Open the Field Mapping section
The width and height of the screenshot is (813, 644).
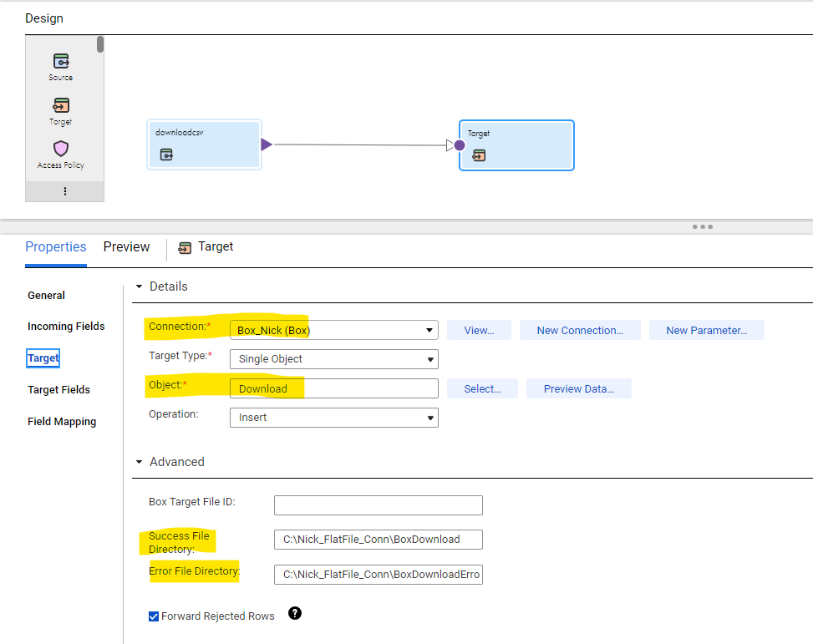pos(62,422)
